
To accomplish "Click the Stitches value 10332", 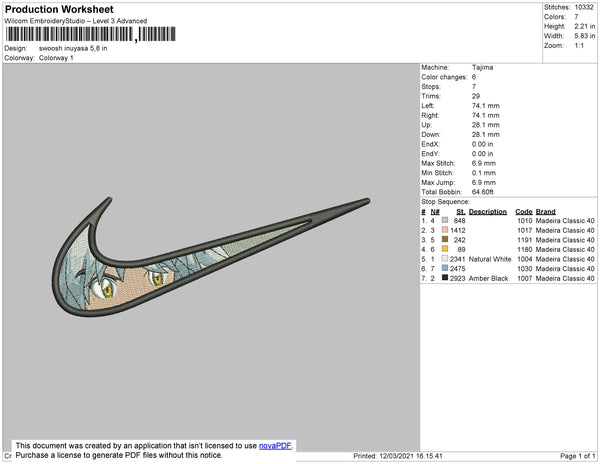I will [584, 7].
